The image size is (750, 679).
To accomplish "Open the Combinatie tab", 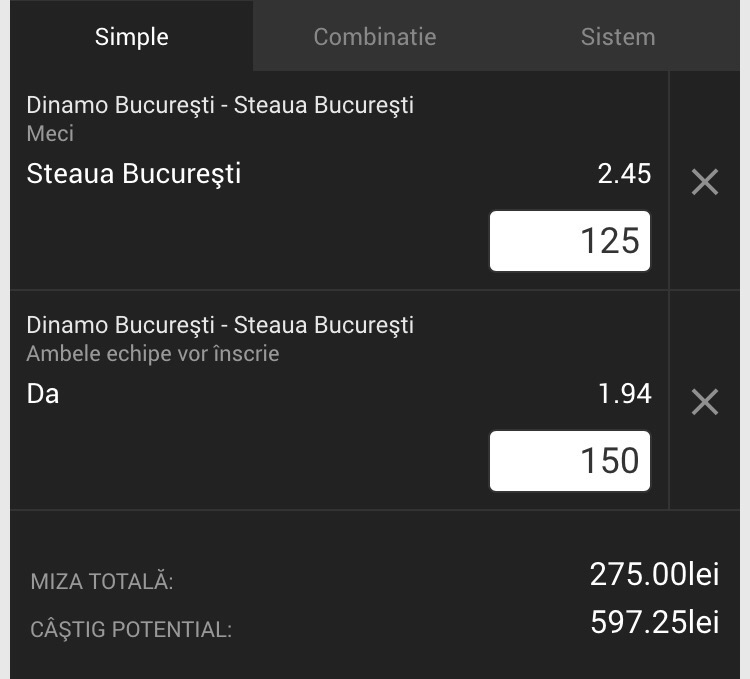I will coord(375,36).
